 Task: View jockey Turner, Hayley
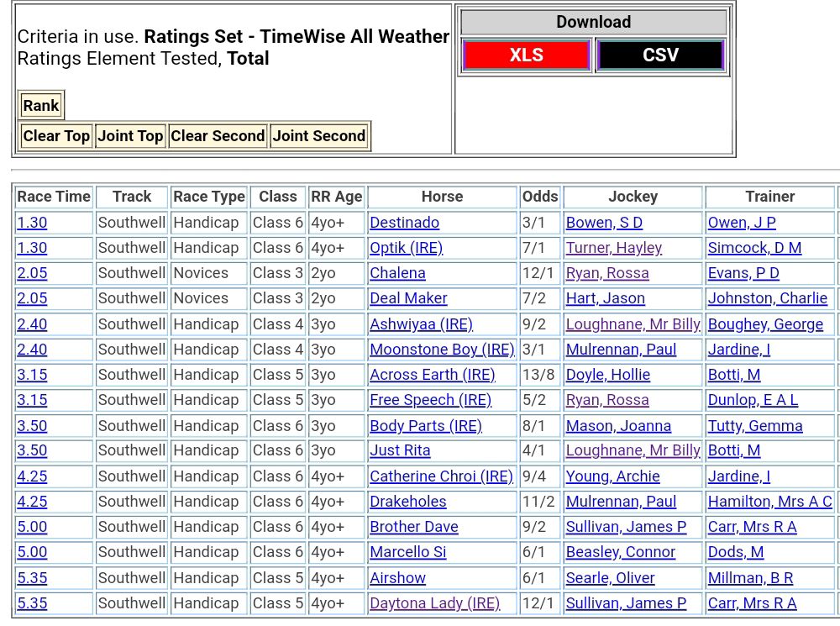[x=613, y=248]
